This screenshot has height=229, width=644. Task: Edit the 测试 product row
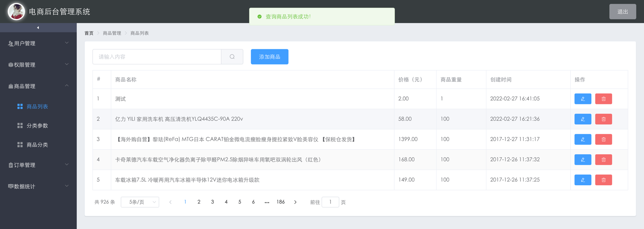tap(582, 99)
